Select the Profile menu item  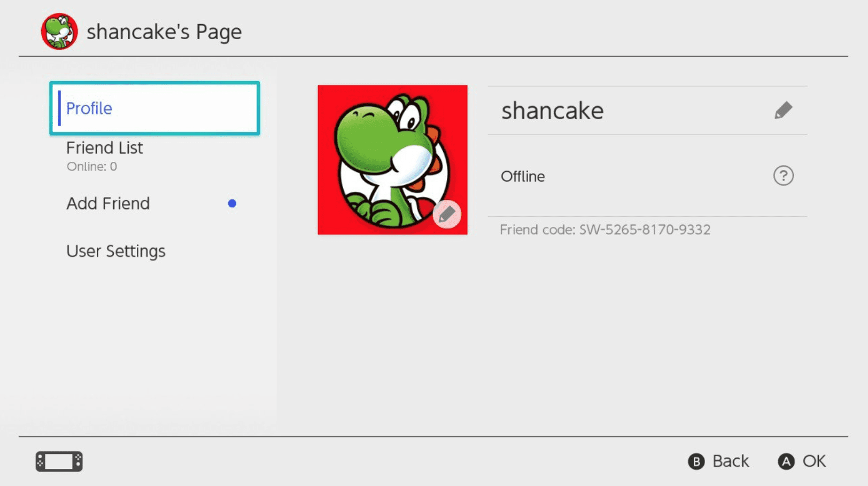click(154, 108)
